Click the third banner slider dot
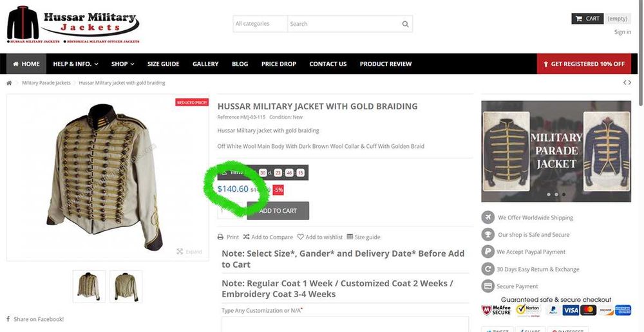 (563, 194)
